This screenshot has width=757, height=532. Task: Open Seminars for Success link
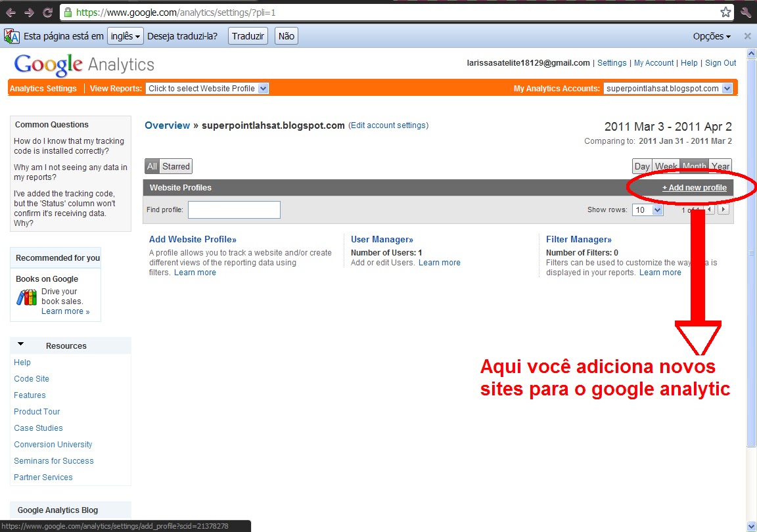(54, 461)
